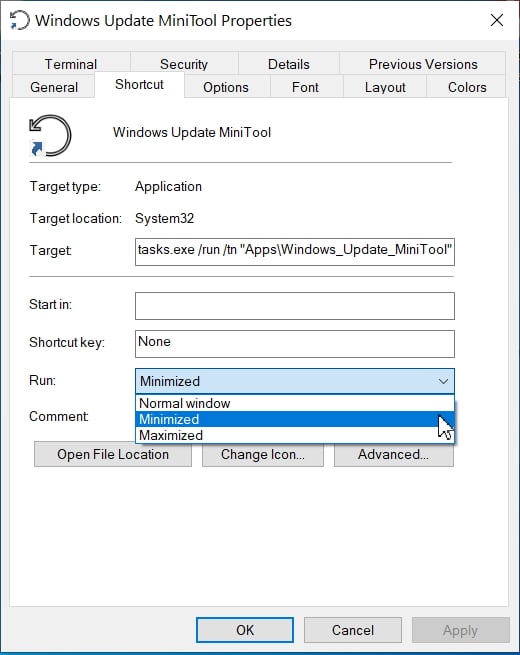Click the title bar refresh-arrow icon
This screenshot has height=655, width=520.
[x=20, y=20]
